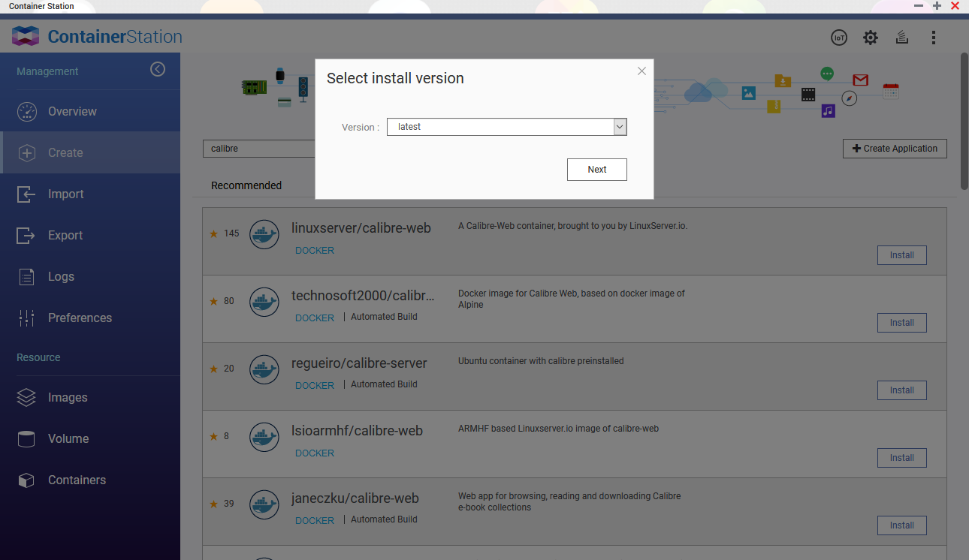
Task: Open the three-dot more options menu
Action: (x=934, y=38)
